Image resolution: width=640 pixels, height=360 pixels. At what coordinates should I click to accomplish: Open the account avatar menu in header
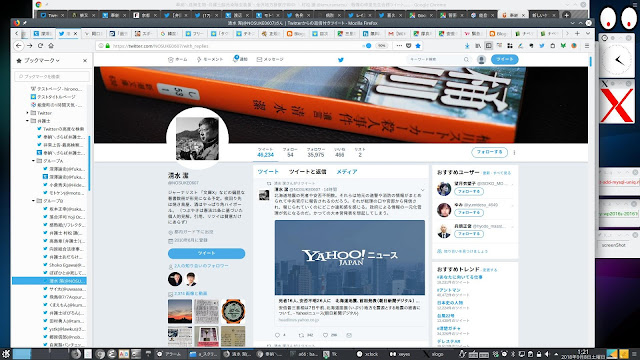click(x=482, y=60)
